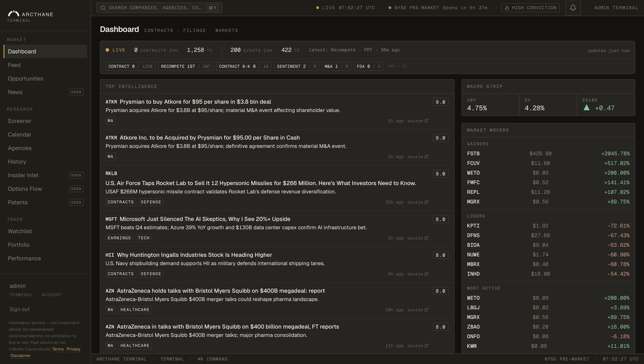Click the TECH tag on Microsoft story
This screenshot has height=364, width=644.
pos(144,238)
